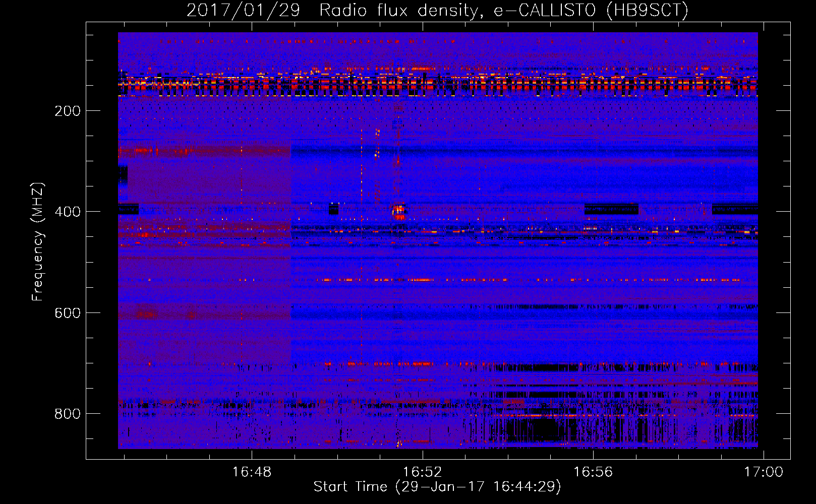Click the 'Start Time (29-Jan-17 16:44:29)' label
Image resolution: width=816 pixels, height=504 pixels.
437,487
